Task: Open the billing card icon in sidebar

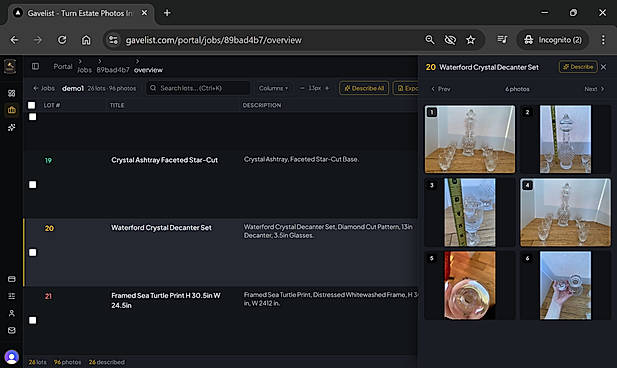Action: (x=11, y=279)
